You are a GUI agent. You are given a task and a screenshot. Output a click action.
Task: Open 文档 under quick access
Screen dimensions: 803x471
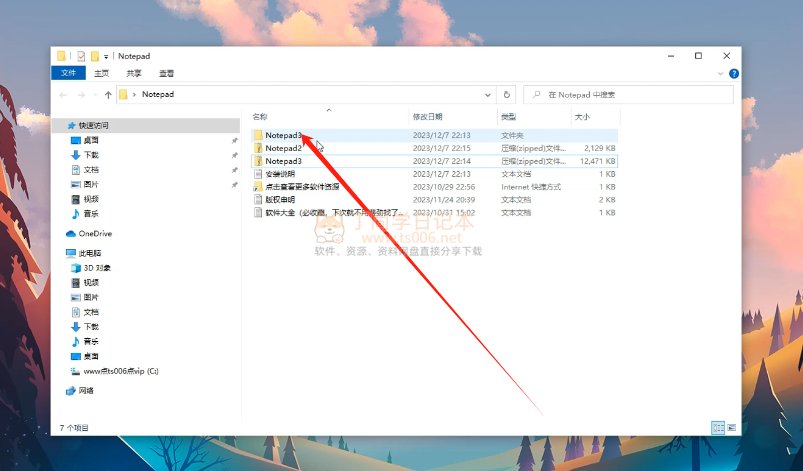point(91,169)
